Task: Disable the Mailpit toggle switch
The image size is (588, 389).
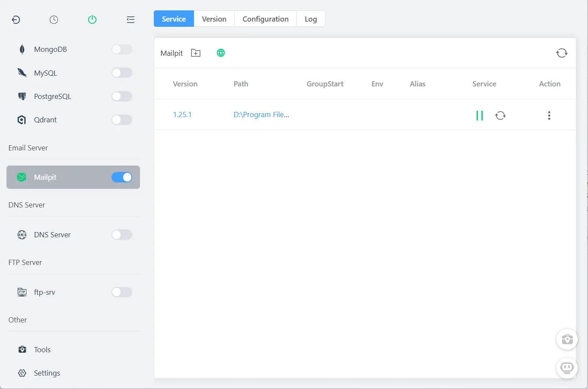Action: click(x=121, y=177)
